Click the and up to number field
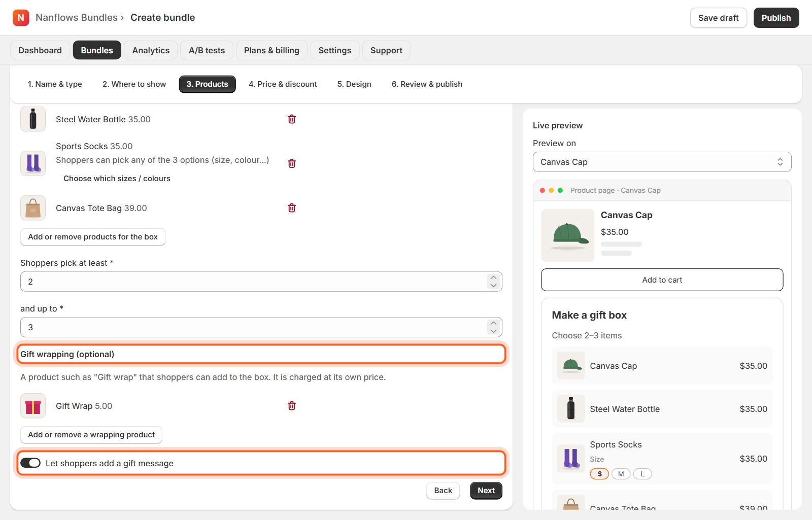The height and width of the screenshot is (520, 812). pos(261,327)
